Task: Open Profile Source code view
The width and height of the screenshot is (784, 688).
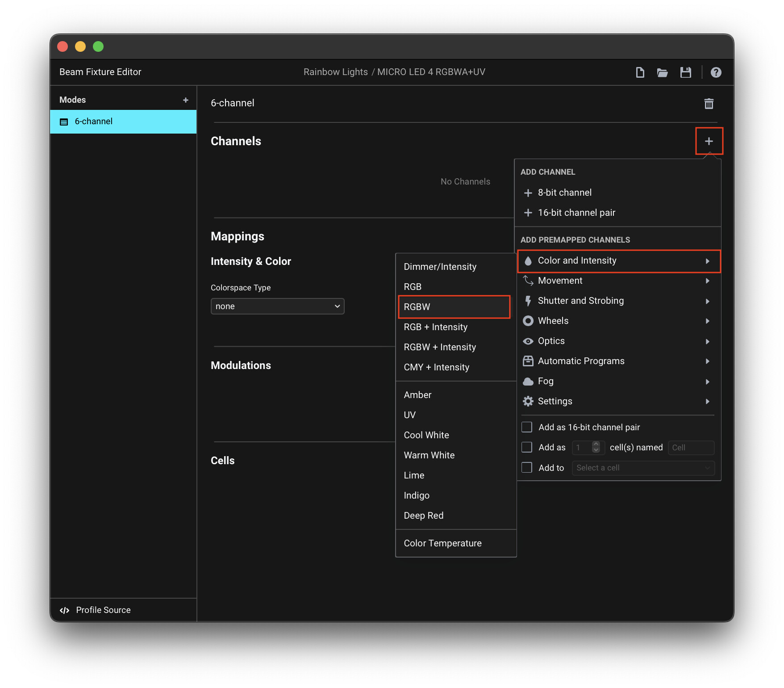Action: pyautogui.click(x=96, y=610)
